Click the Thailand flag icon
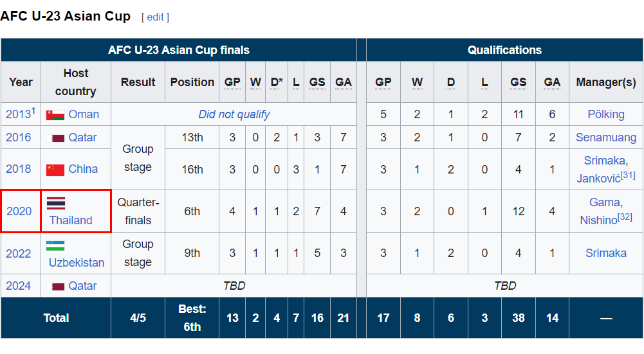 click(56, 203)
